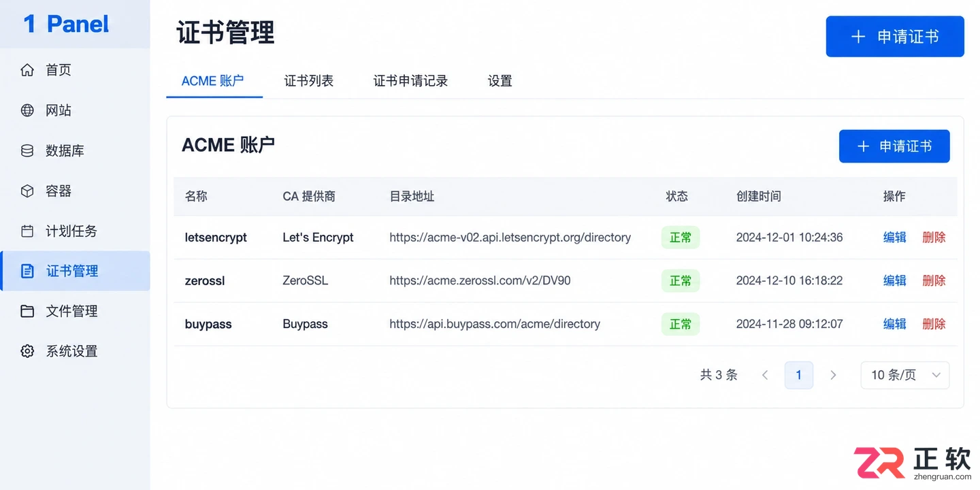This screenshot has width=980, height=490.
Task: Click the 网站 globe icon
Action: pyautogui.click(x=27, y=110)
